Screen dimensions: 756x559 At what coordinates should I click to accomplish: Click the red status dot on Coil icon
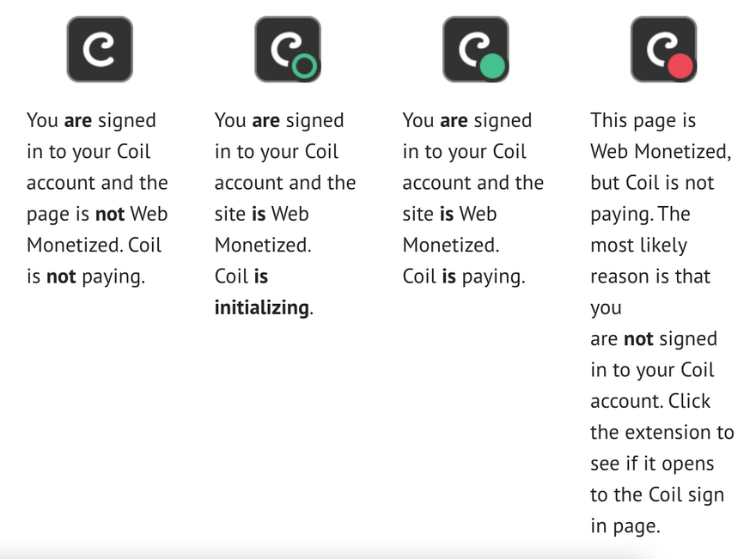(680, 67)
